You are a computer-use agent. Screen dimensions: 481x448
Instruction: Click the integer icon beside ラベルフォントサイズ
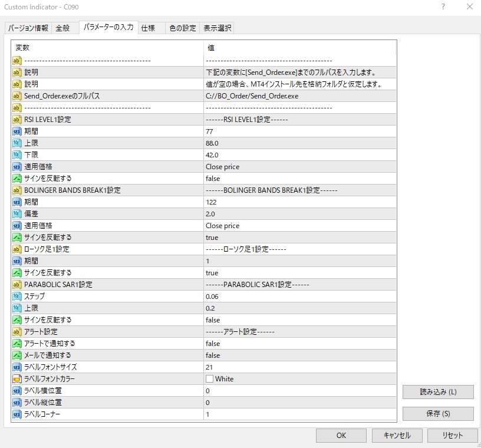(17, 367)
